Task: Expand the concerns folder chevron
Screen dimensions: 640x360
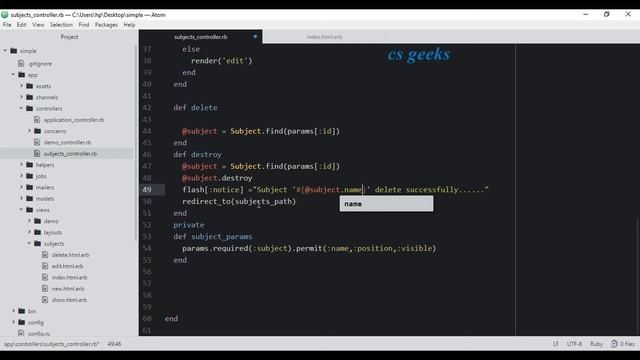Action: click(x=29, y=131)
